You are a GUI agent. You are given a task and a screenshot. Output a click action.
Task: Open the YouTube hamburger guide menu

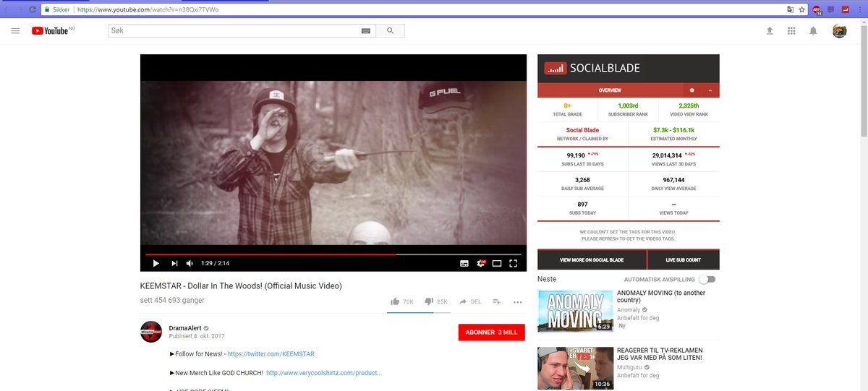[15, 31]
